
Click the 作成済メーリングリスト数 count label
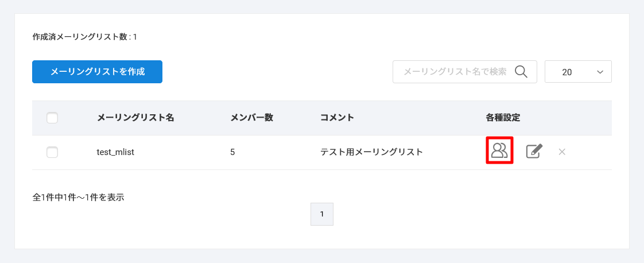point(85,37)
